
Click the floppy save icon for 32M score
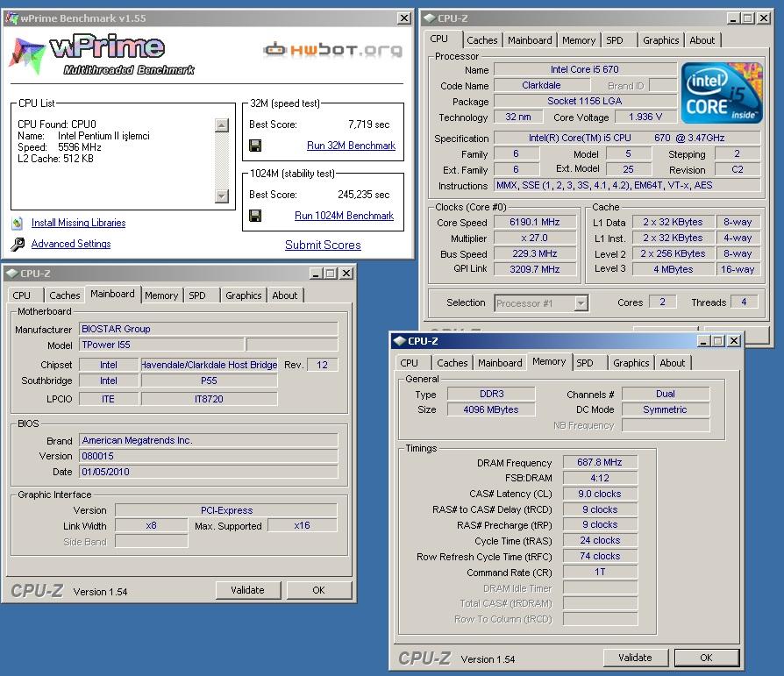(x=255, y=146)
